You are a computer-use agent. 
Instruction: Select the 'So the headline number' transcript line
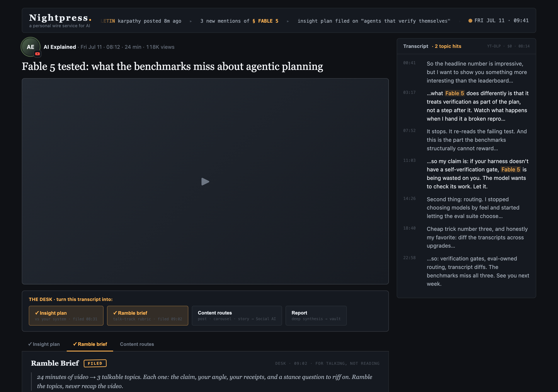478,72
